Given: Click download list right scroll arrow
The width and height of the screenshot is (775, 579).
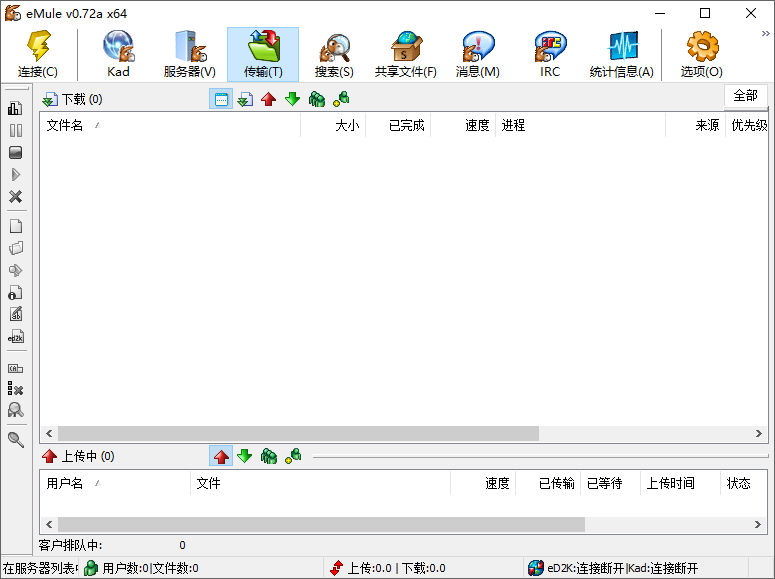Looking at the screenshot, I should click(x=759, y=434).
